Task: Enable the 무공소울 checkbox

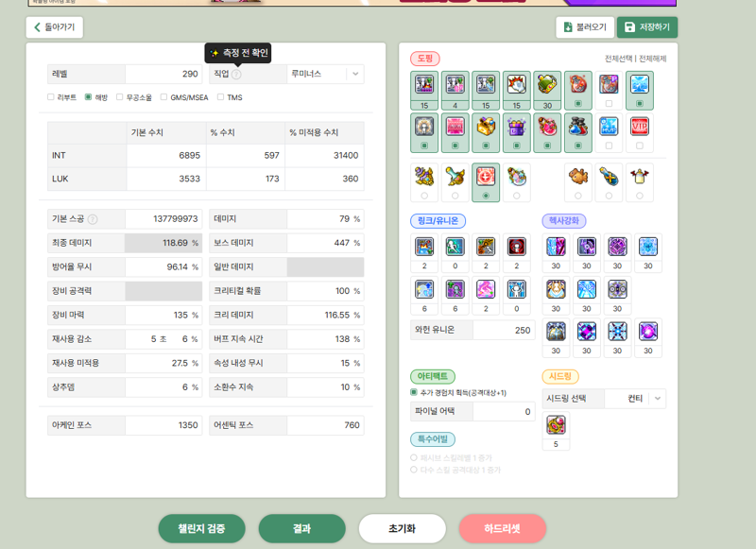Action: pyautogui.click(x=120, y=97)
